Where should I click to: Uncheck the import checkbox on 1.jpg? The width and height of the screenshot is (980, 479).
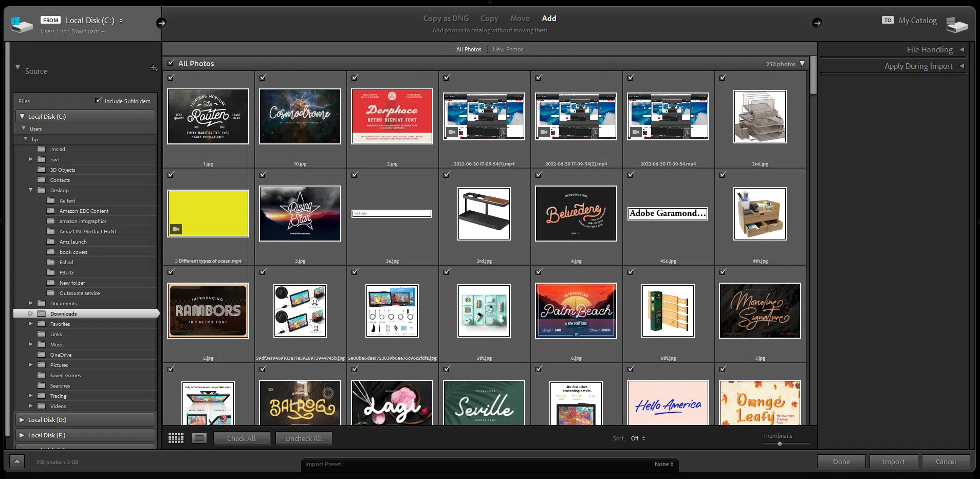[x=171, y=78]
